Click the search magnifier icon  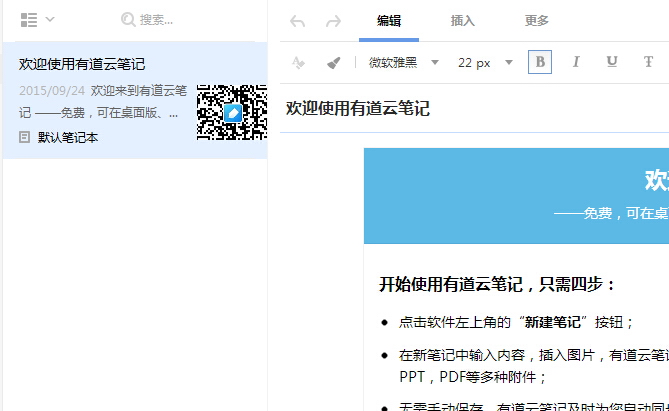tap(128, 20)
